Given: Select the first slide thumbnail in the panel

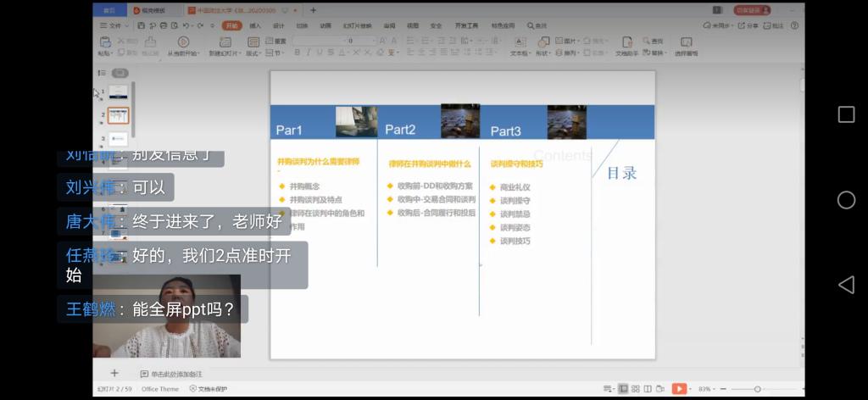Looking at the screenshot, I should [118, 92].
